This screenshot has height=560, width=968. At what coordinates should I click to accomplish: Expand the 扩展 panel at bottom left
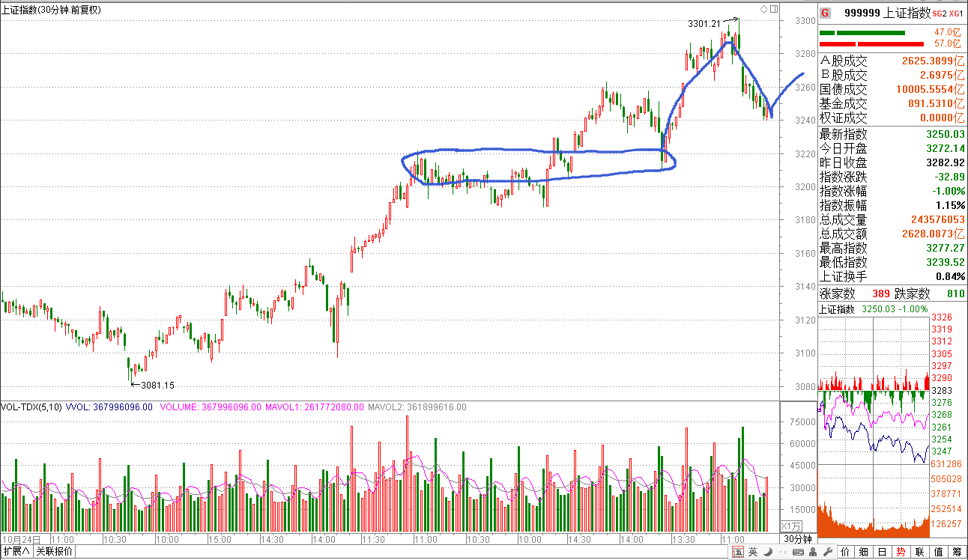(x=16, y=552)
